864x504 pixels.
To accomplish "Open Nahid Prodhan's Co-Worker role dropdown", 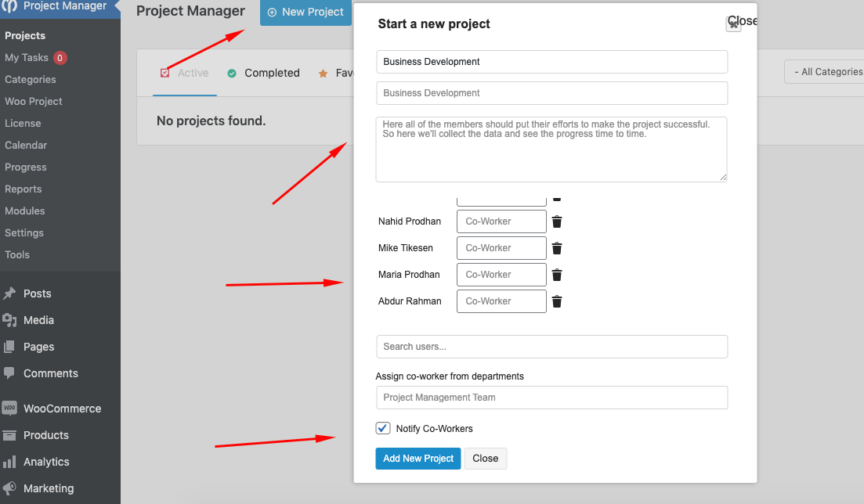I will pyautogui.click(x=501, y=221).
